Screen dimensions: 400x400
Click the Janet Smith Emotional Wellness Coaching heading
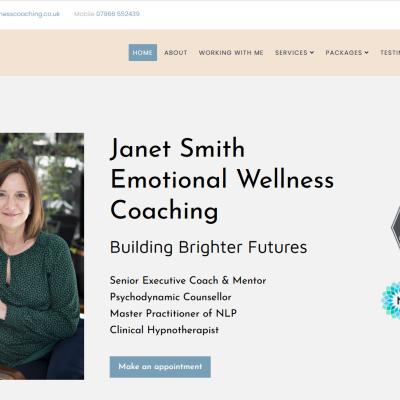[x=222, y=180]
